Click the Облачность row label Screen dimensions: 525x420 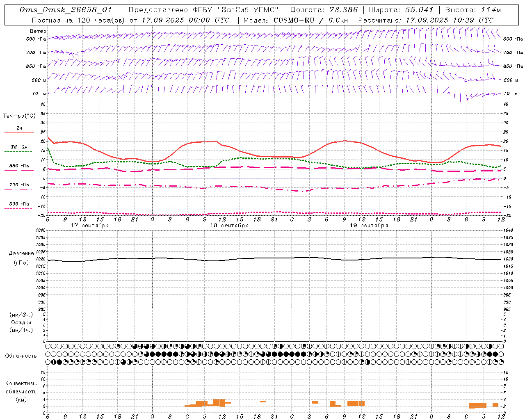click(x=21, y=356)
